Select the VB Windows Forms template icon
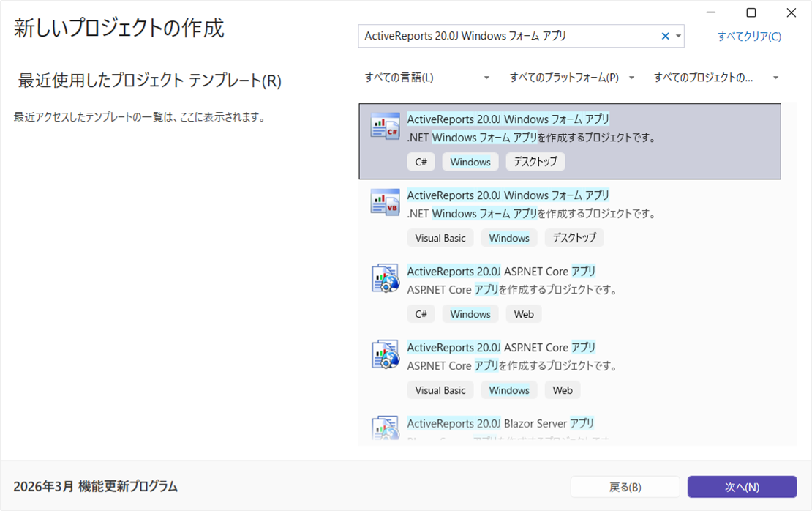812x511 pixels. (385, 203)
